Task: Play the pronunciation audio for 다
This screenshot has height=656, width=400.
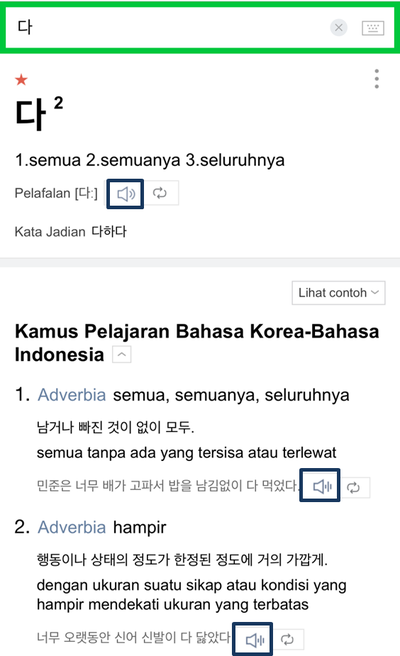Action: pyautogui.click(x=126, y=193)
